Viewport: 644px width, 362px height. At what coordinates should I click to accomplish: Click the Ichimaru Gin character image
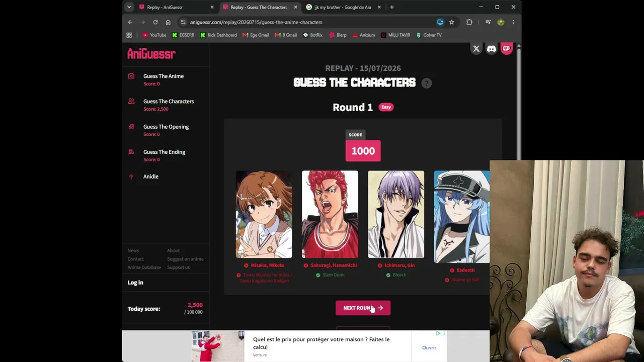396,214
